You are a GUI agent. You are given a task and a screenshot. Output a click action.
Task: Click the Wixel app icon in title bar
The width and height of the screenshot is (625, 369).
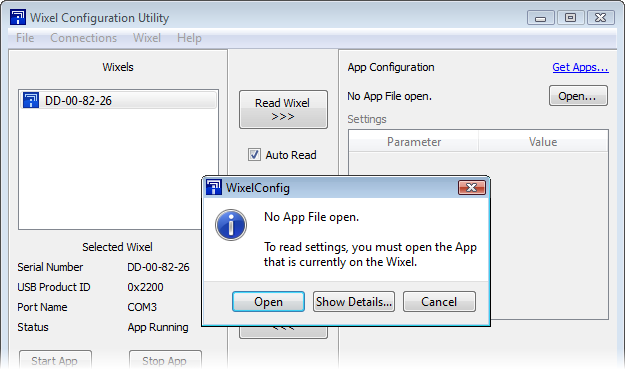(x=18, y=18)
